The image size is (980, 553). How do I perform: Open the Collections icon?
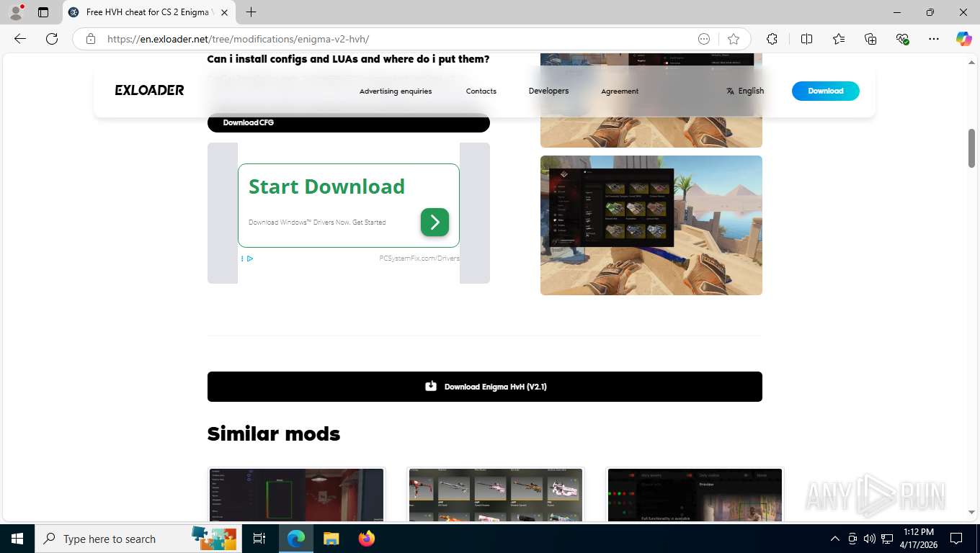(x=870, y=39)
